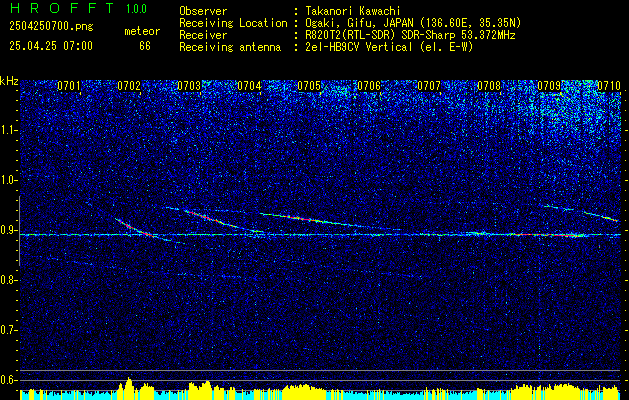
Task: Click the 0704 time marker
Action: [249, 86]
